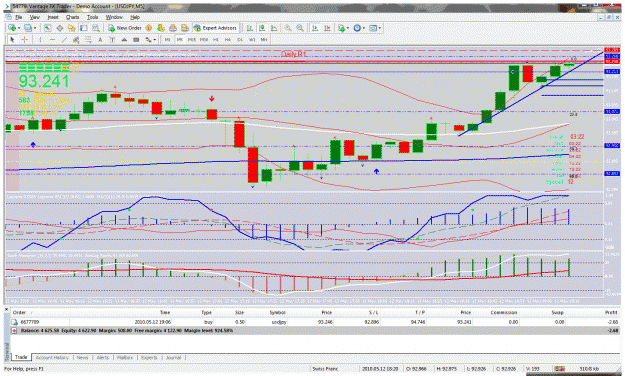Click the New Order button
Viewport: 625px width, 376px height.
click(125, 28)
